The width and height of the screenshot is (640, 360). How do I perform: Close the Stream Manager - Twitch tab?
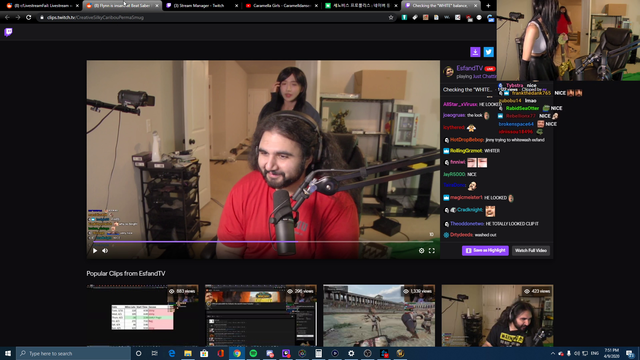[x=236, y=6]
